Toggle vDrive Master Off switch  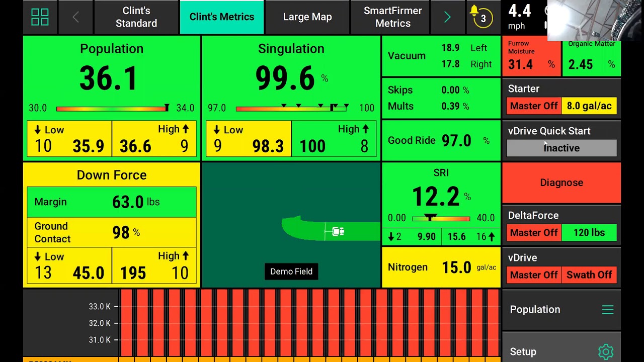[534, 275]
